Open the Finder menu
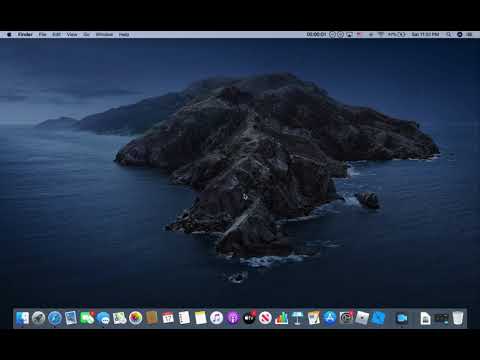This screenshot has height=360, width=480. pos(25,34)
